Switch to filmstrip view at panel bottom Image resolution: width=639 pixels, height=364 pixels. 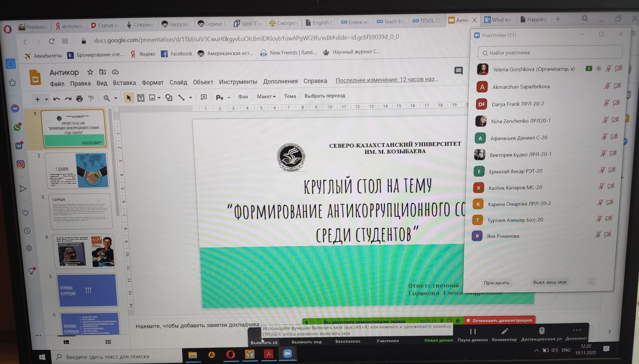66,342
